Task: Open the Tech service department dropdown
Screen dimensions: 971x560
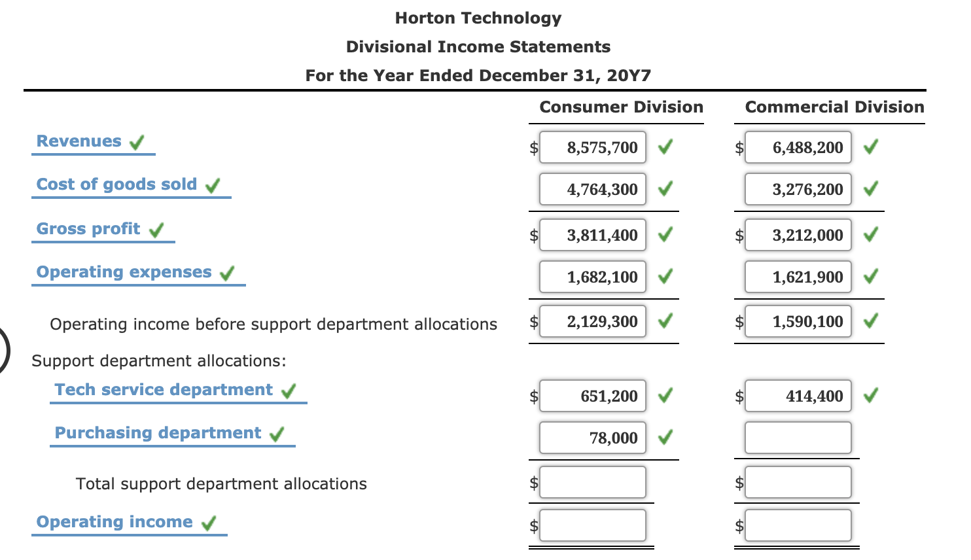Action: 164,390
